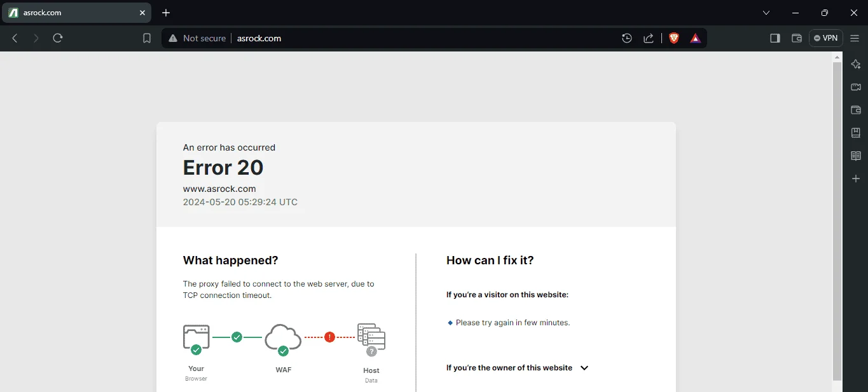The image size is (868, 392).
Task: Bookmark this page
Action: point(147,38)
